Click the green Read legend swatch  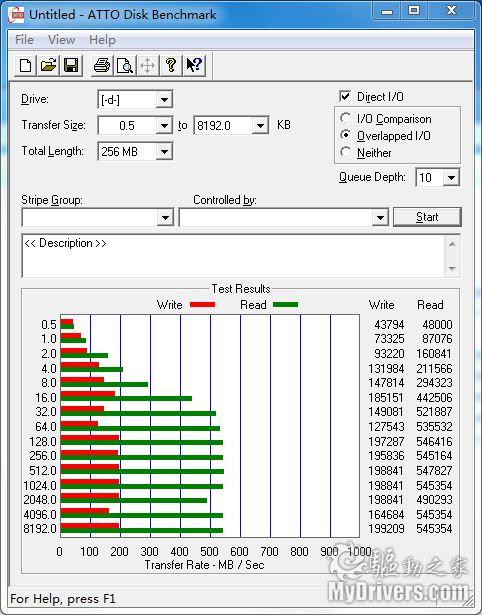tap(286, 304)
